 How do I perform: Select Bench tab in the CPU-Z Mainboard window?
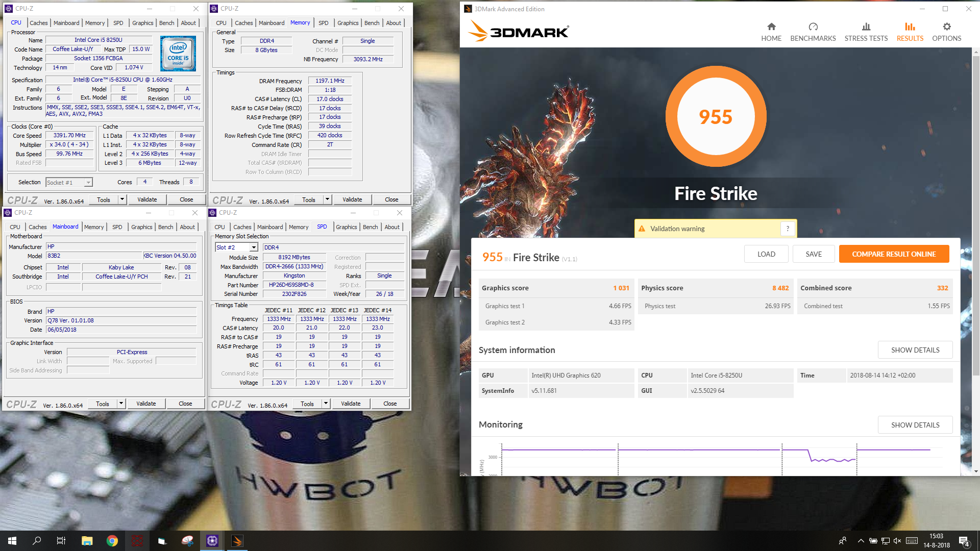coord(166,227)
